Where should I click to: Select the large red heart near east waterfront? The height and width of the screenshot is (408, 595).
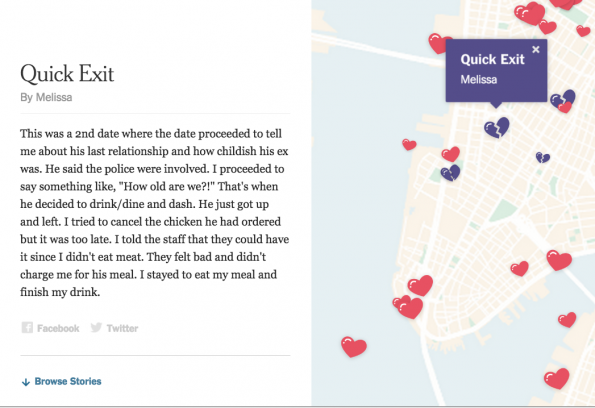pos(559,260)
